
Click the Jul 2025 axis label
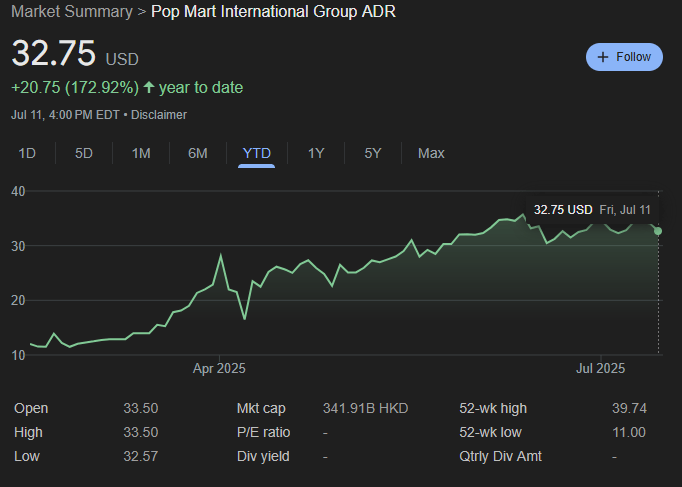[x=600, y=369]
